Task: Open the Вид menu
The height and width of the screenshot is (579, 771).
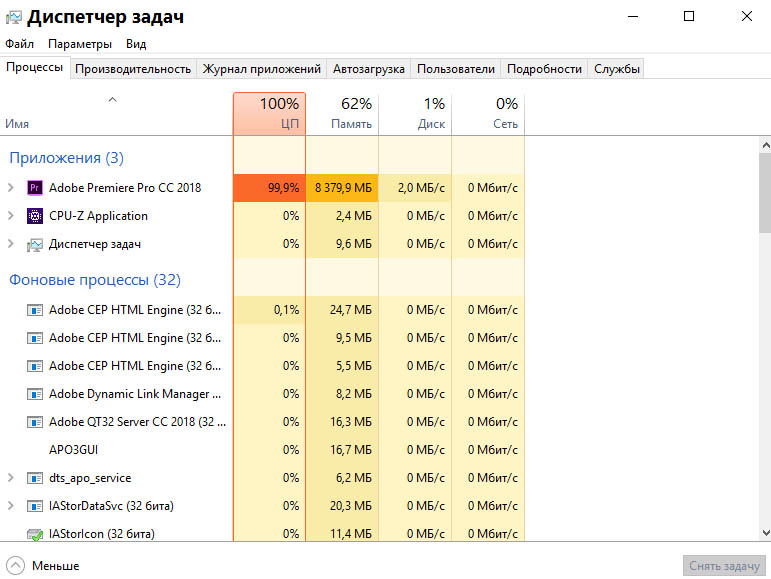Action: coord(136,44)
